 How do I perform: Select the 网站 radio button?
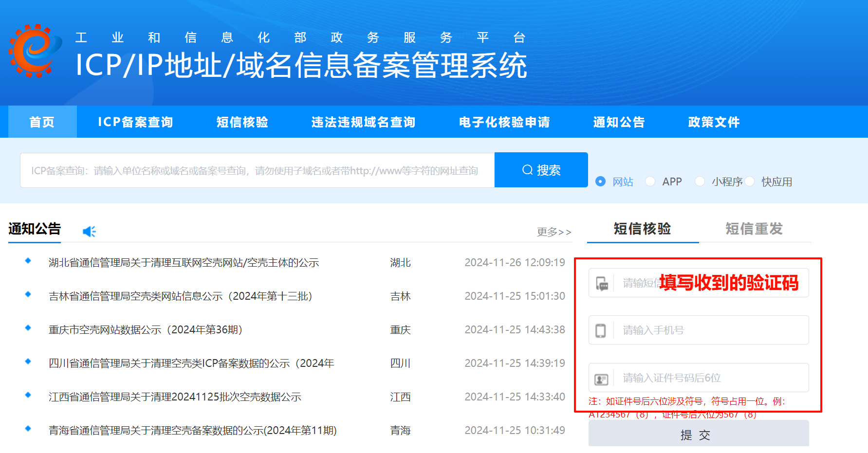[x=601, y=181]
